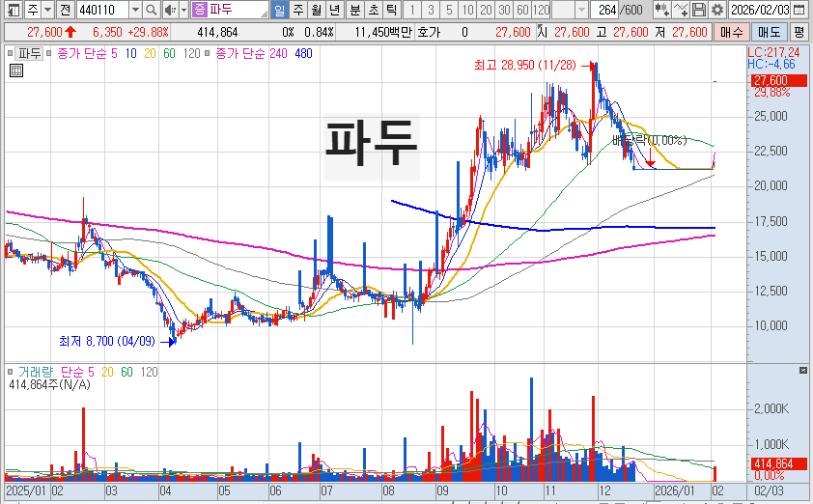813x504 pixels.
Task: Click the candlestick add-chart icon
Action: point(661,10)
